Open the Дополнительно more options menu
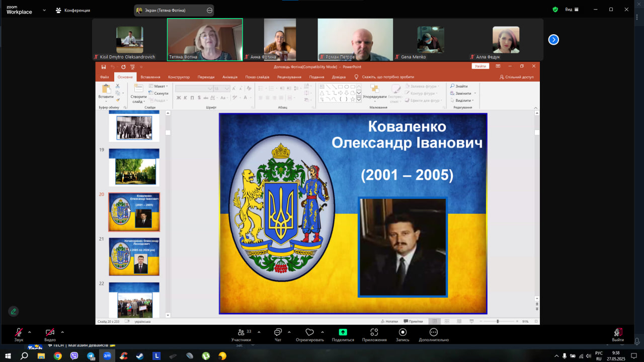644x362 pixels. pos(433,332)
